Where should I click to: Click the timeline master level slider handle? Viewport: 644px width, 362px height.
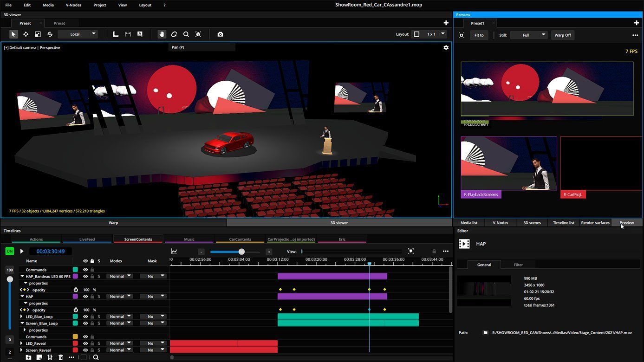point(10,279)
